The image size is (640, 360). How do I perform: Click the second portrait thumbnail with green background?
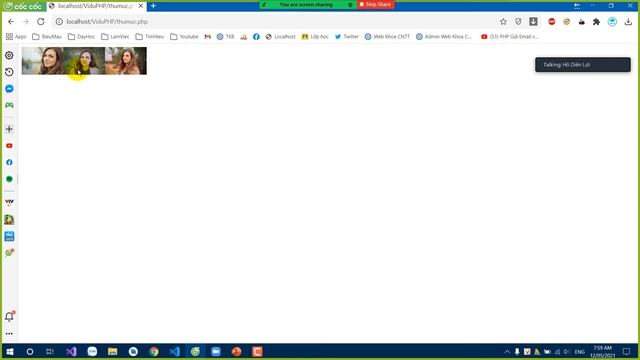[x=84, y=61]
